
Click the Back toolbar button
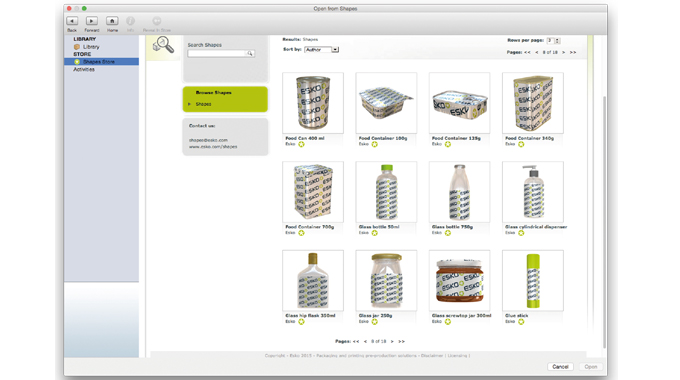tap(72, 21)
